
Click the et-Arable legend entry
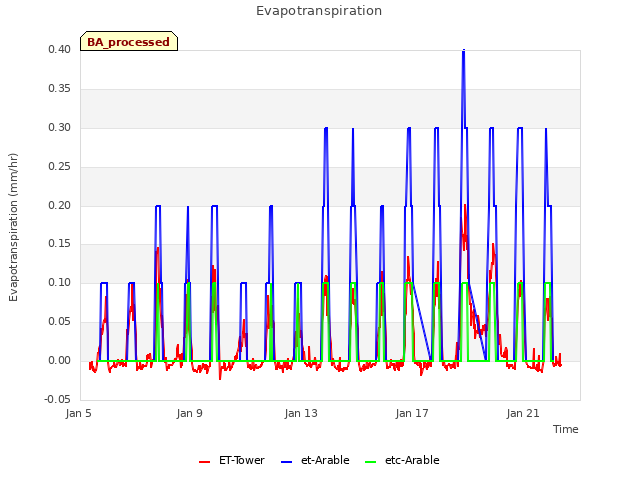pyautogui.click(x=315, y=460)
